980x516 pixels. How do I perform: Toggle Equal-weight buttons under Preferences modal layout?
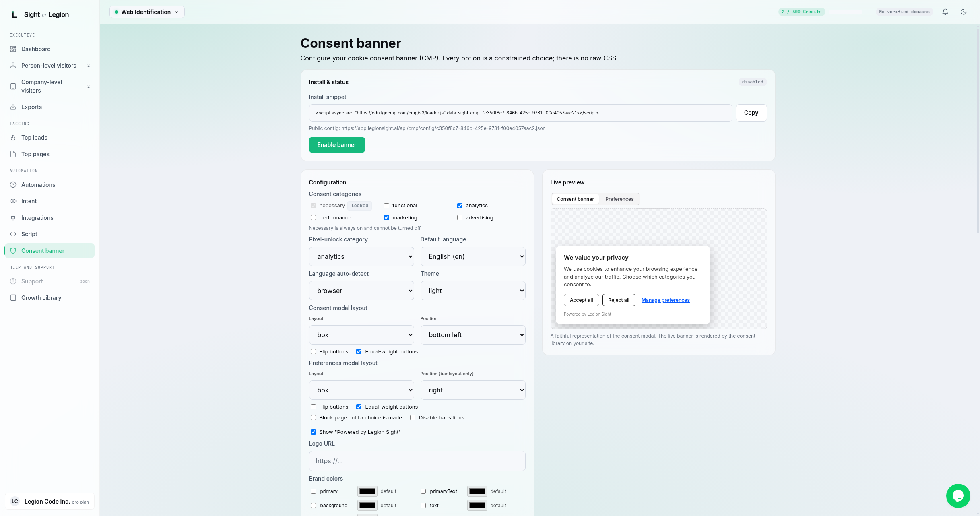coord(359,407)
